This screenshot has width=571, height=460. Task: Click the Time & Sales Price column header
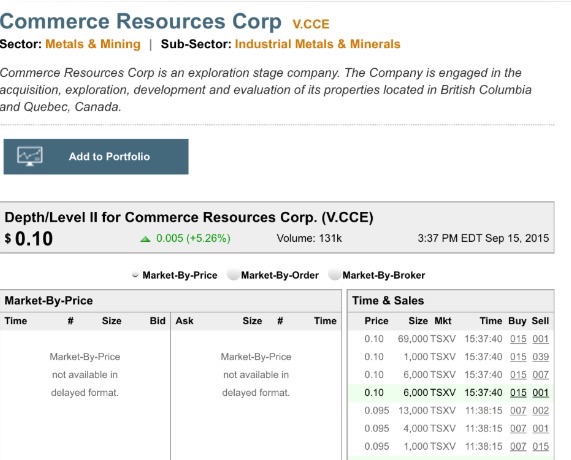[x=377, y=321]
